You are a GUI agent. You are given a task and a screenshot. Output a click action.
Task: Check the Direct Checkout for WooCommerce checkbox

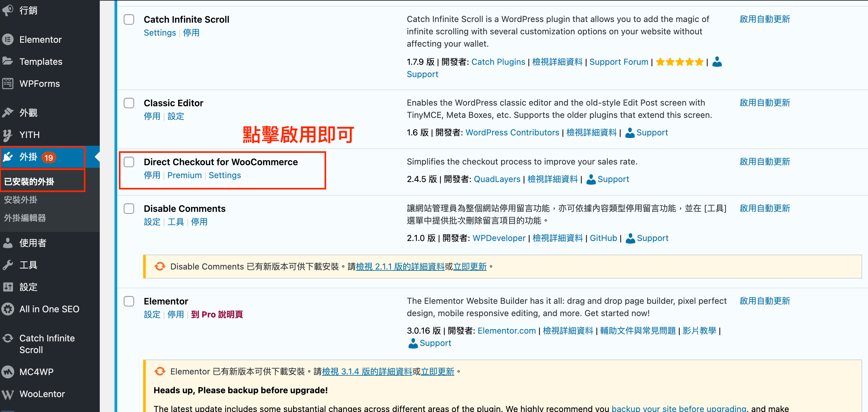pos(129,162)
